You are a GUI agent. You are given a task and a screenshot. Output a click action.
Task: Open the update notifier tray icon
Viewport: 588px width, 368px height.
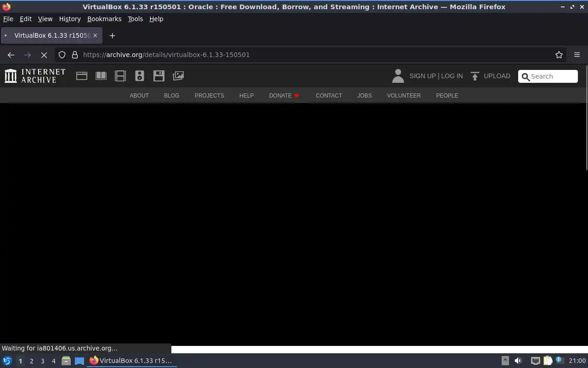(560, 361)
